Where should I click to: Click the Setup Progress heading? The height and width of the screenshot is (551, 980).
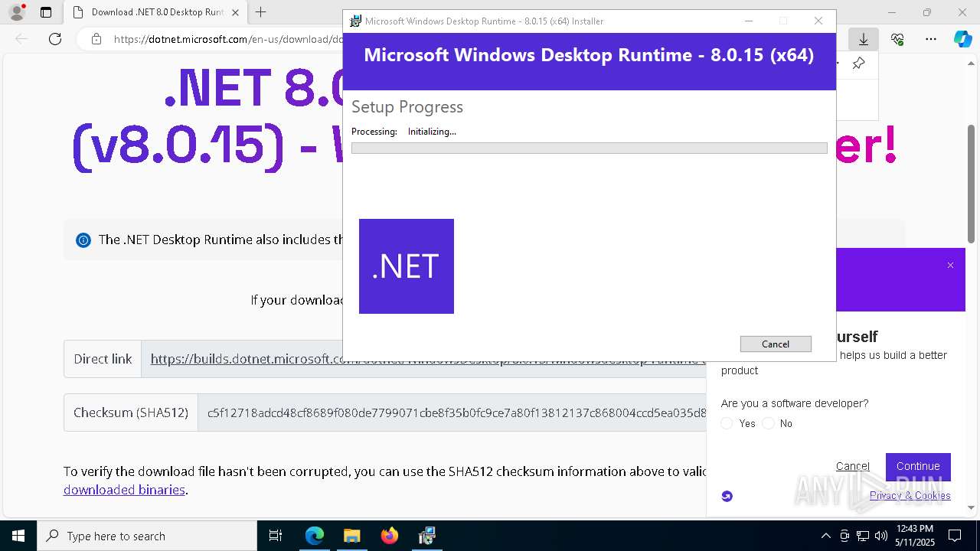pos(407,107)
